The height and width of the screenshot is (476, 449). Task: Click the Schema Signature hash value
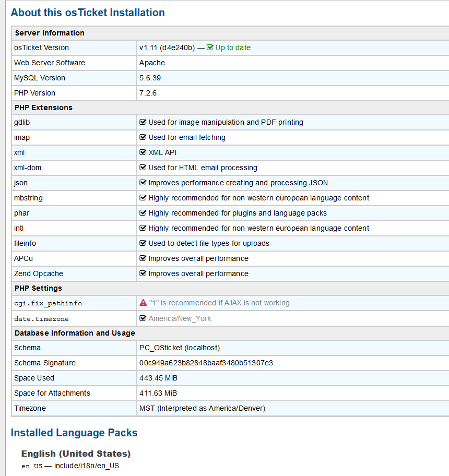[x=206, y=363]
